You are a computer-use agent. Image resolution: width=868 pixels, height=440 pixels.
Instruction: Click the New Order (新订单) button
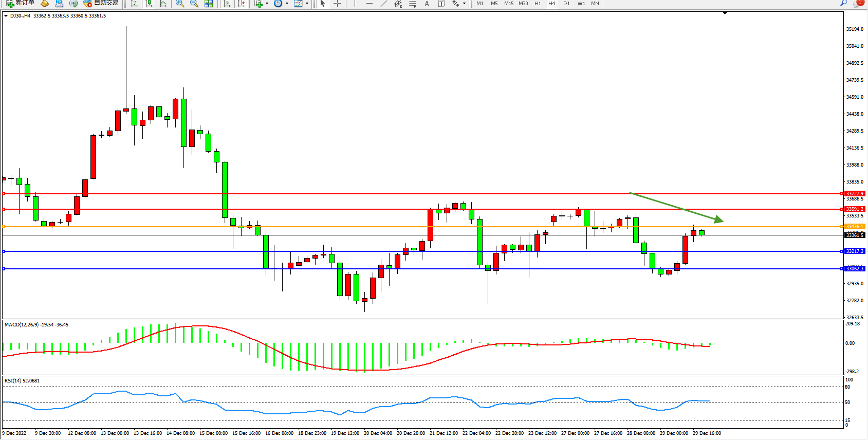(21, 3)
